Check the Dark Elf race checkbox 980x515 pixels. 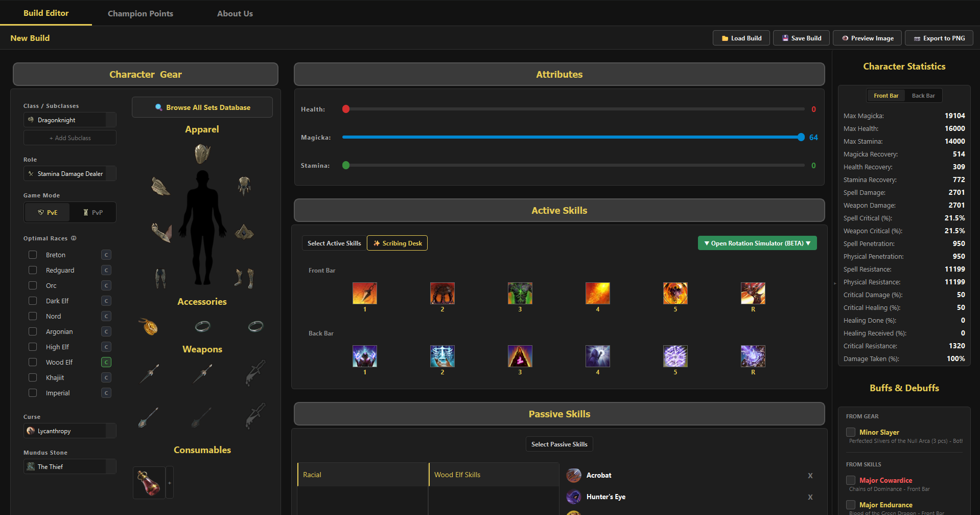tap(33, 301)
